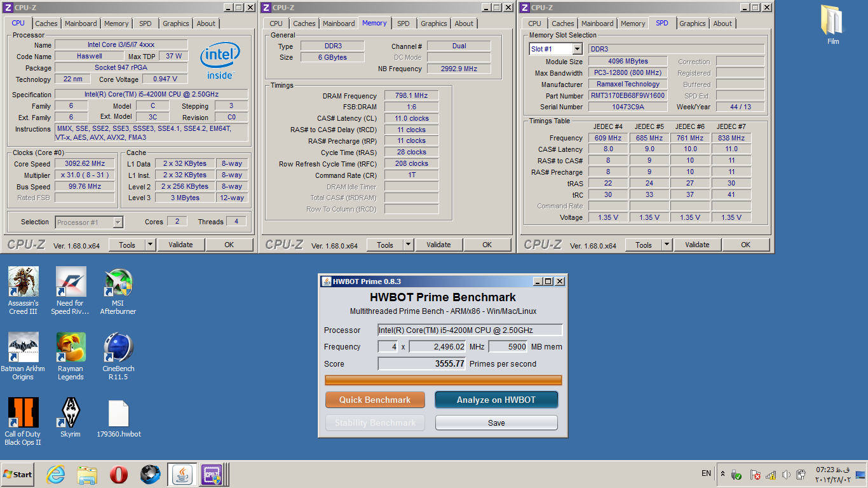Open the Start menu
Image resolution: width=868 pixels, height=488 pixels.
(18, 474)
